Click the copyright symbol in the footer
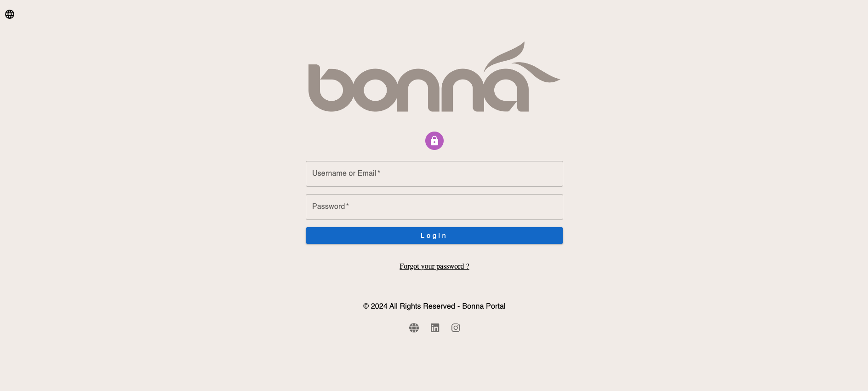This screenshot has width=868, height=391. [x=366, y=306]
